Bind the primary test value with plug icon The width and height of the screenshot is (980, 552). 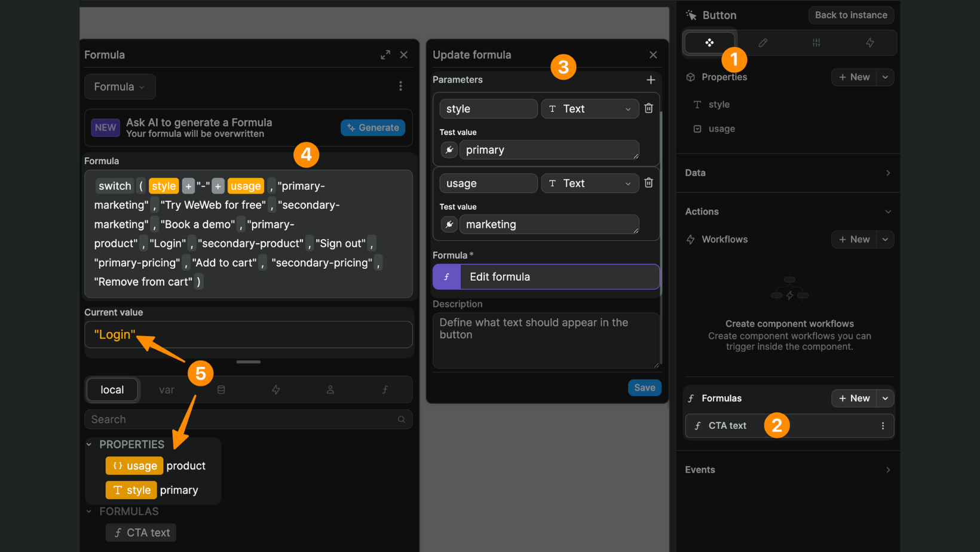tap(449, 150)
